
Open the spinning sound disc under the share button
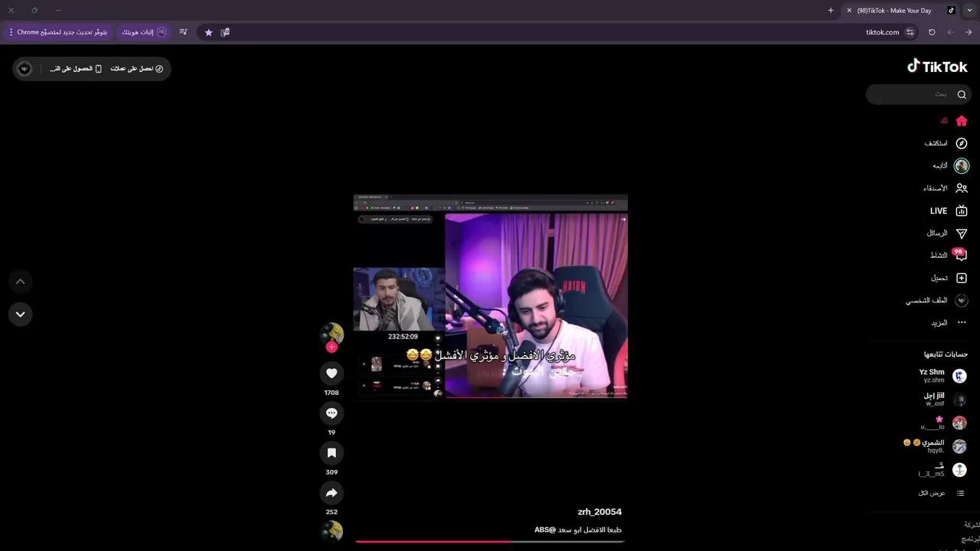[x=332, y=531]
